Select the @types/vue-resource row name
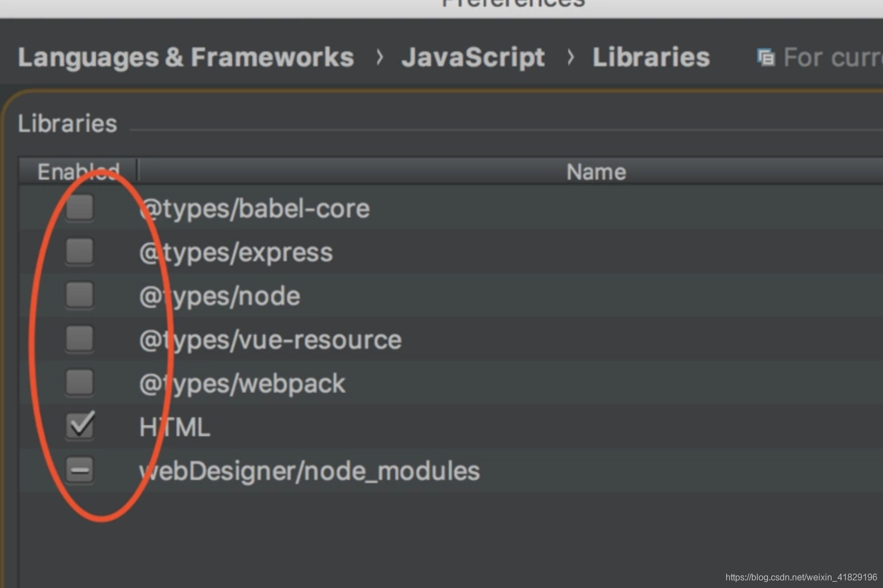The width and height of the screenshot is (883, 588). coord(270,340)
